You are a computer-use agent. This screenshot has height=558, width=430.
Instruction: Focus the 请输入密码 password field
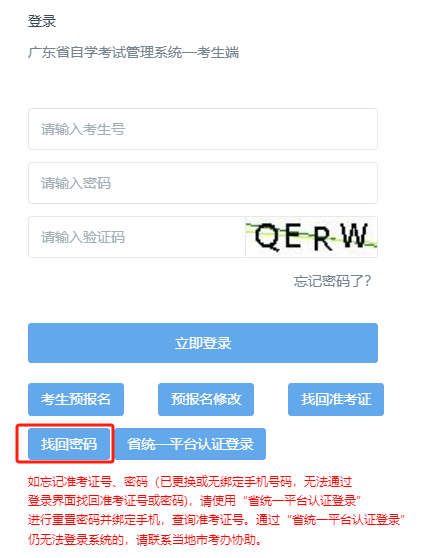coord(203,183)
